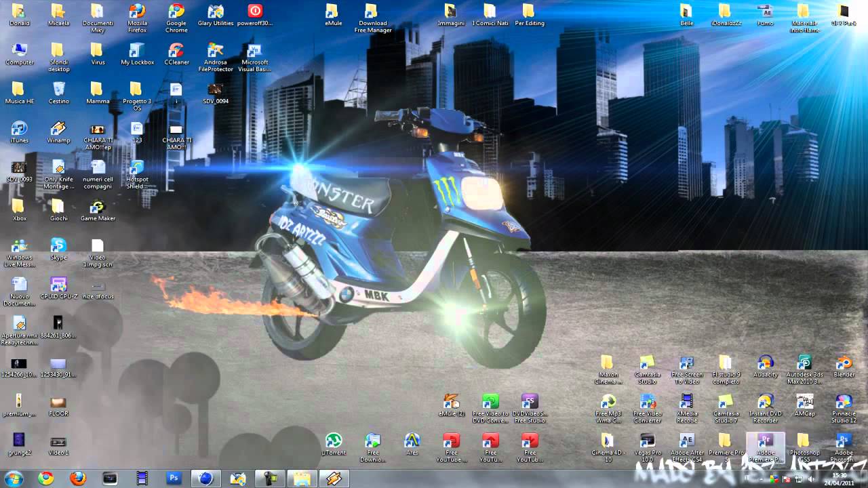The width and height of the screenshot is (868, 488).
Task: Open the Immagini folder
Action: 451,15
